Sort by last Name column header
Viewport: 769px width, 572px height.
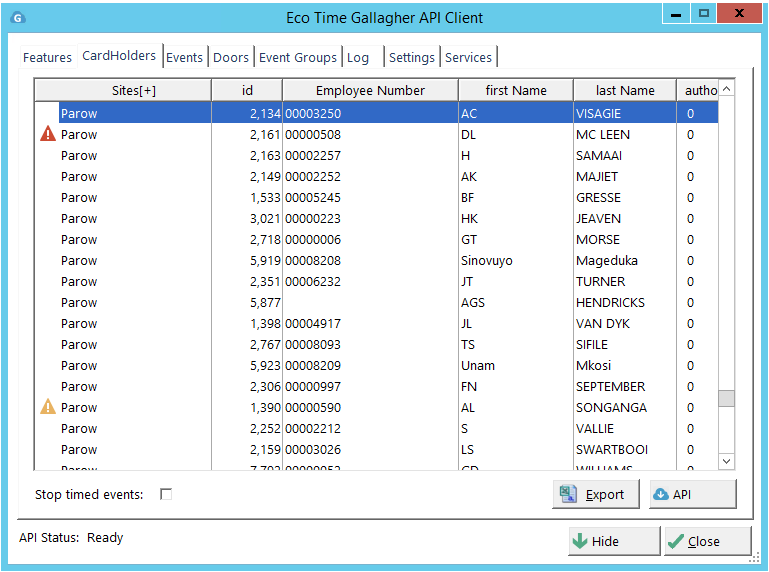625,90
